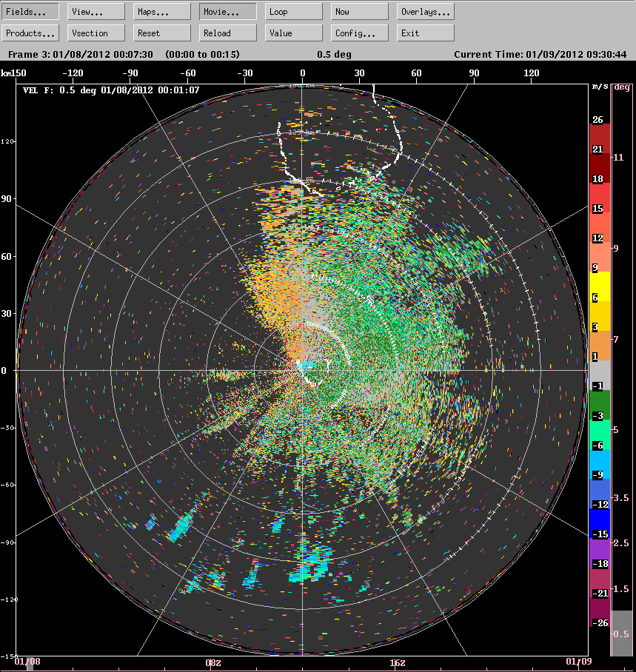Click the (00:00 to 00:15) interval text

click(x=202, y=55)
